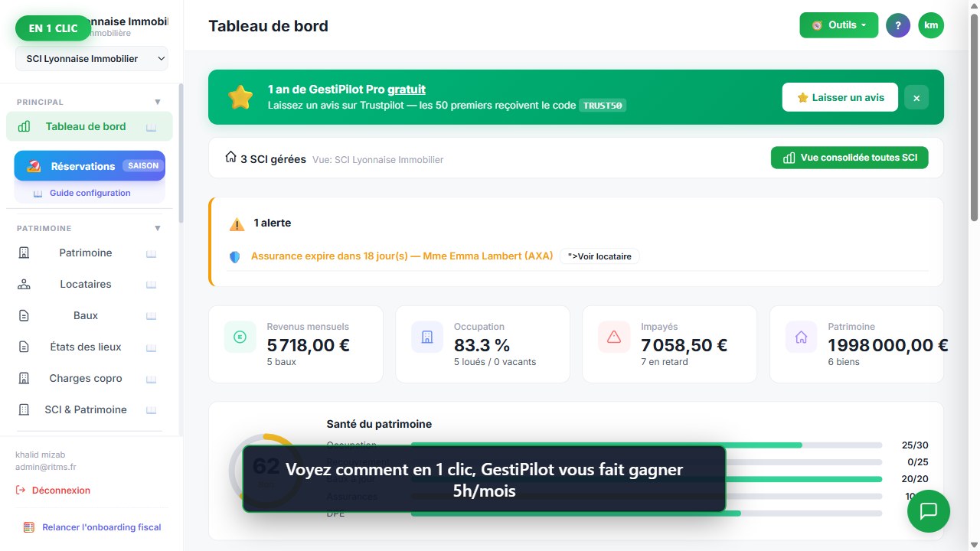
Task: Open the guide book icon beside Tableau de bord
Action: [152, 127]
